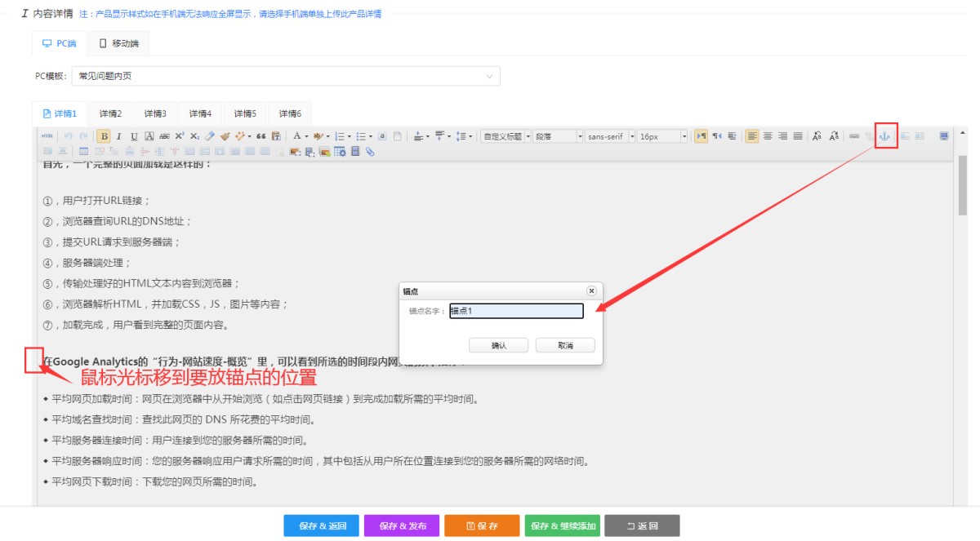This screenshot has width=980, height=541.
Task: Open the sans-serif font family dropdown
Action: (x=609, y=136)
